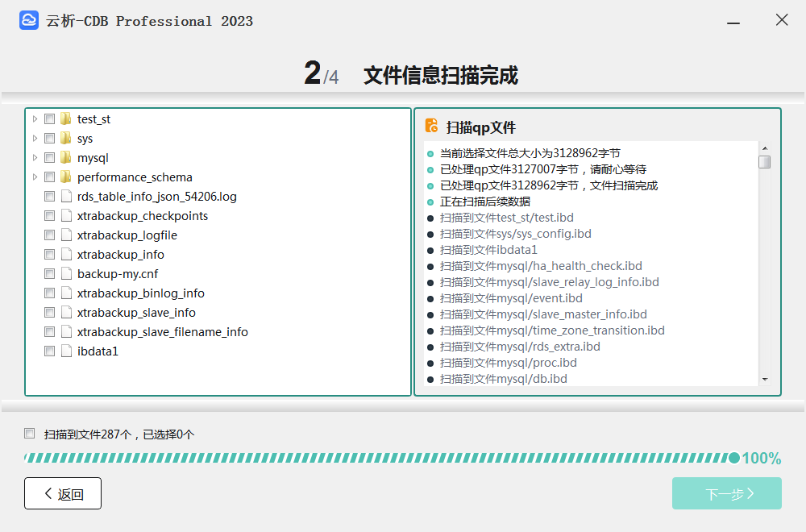Select the performance_schema folder name

point(135,177)
